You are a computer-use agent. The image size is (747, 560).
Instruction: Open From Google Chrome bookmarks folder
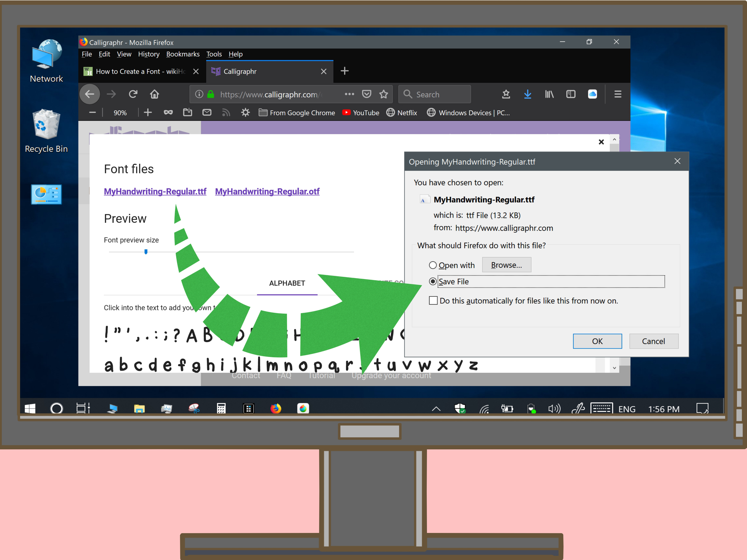tap(297, 113)
